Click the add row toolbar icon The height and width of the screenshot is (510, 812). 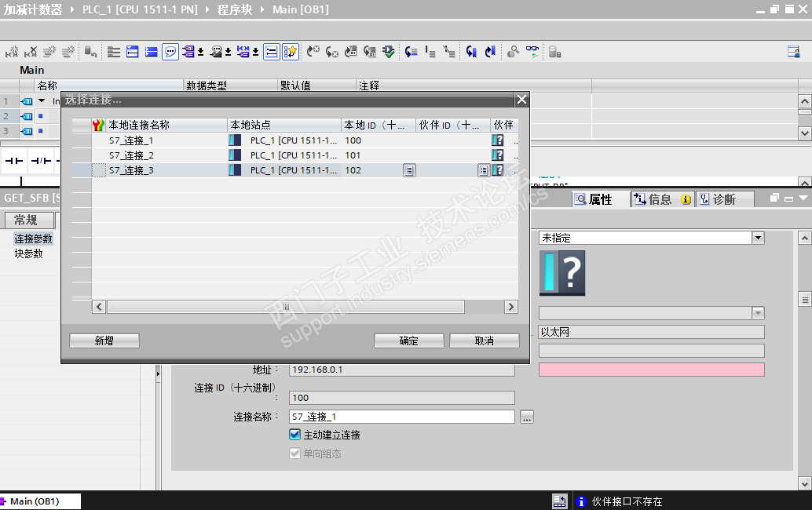68,52
